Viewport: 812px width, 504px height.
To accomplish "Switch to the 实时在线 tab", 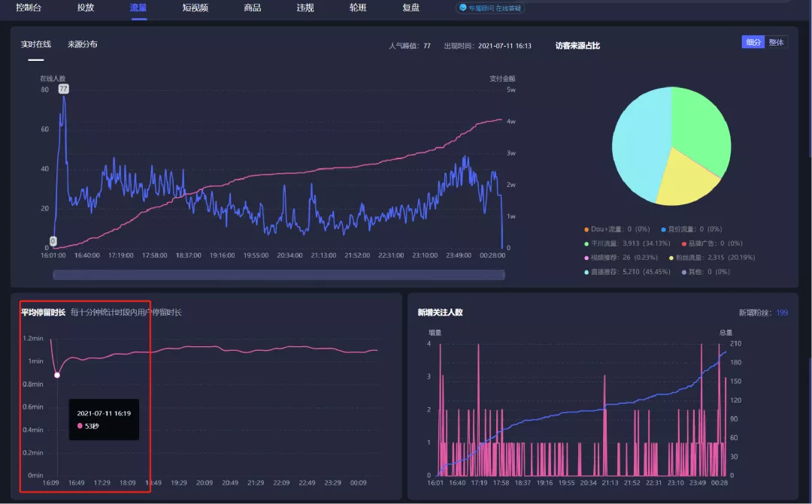I will pos(36,44).
